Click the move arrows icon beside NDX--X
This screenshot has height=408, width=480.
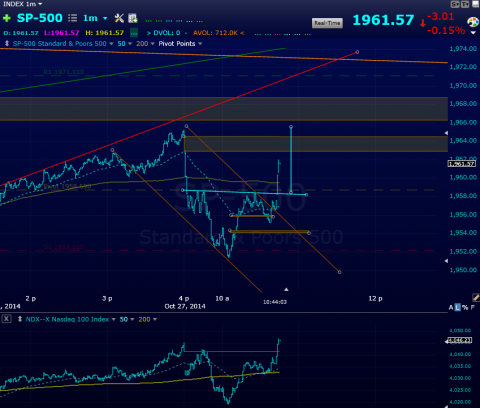tap(20, 319)
